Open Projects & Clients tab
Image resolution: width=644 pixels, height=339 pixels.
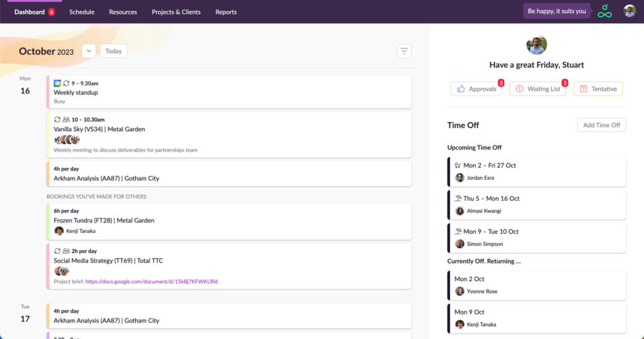(176, 12)
